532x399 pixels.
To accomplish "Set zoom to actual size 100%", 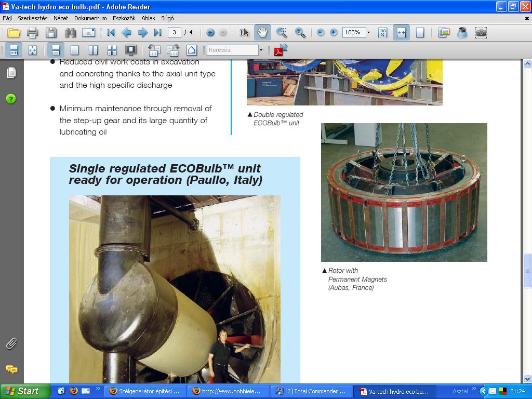I will coord(382,33).
